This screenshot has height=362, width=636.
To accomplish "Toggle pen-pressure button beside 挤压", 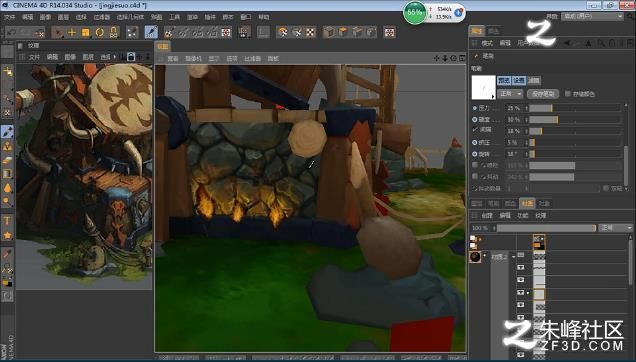I will (x=475, y=142).
